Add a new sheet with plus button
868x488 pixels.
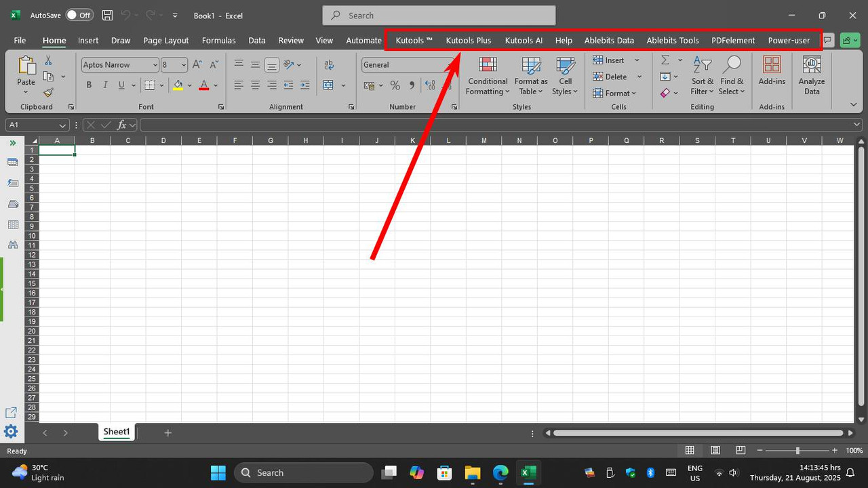point(168,432)
